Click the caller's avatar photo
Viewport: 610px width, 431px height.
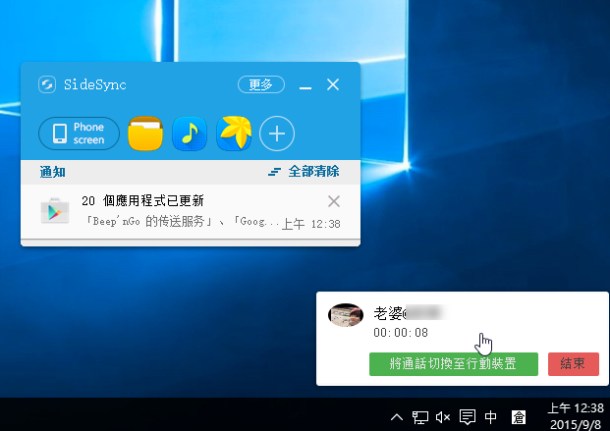pos(345,315)
